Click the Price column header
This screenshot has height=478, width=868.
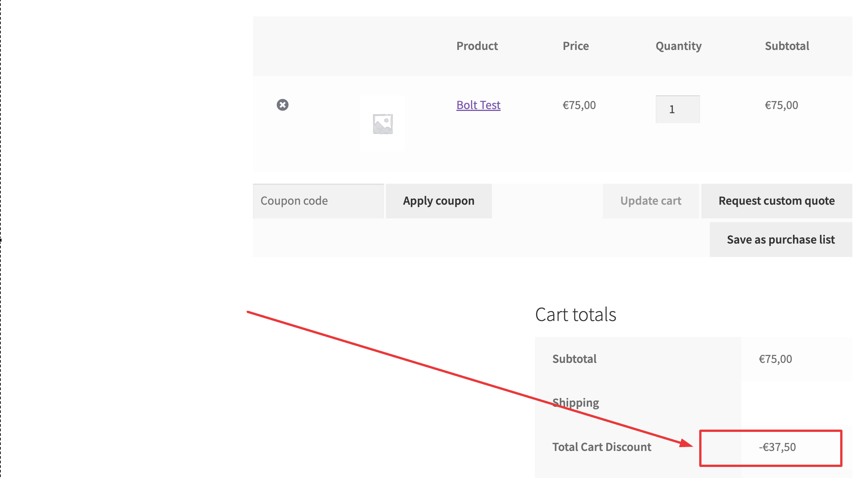click(576, 46)
